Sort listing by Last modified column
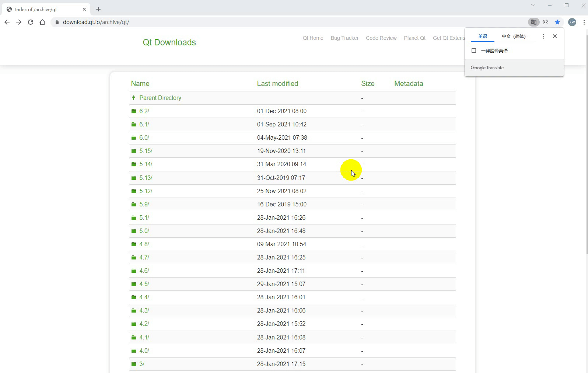The height and width of the screenshot is (373, 588). coord(277,84)
